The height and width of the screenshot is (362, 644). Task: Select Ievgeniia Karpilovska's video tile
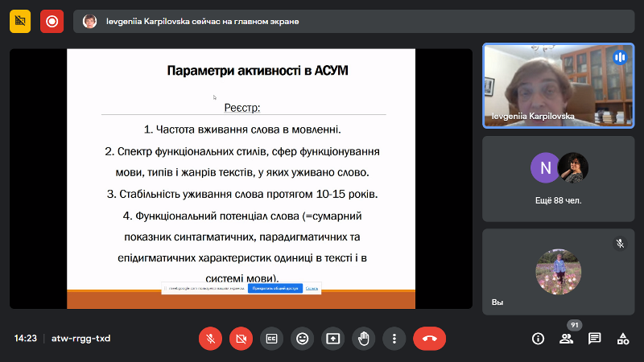pyautogui.click(x=558, y=85)
